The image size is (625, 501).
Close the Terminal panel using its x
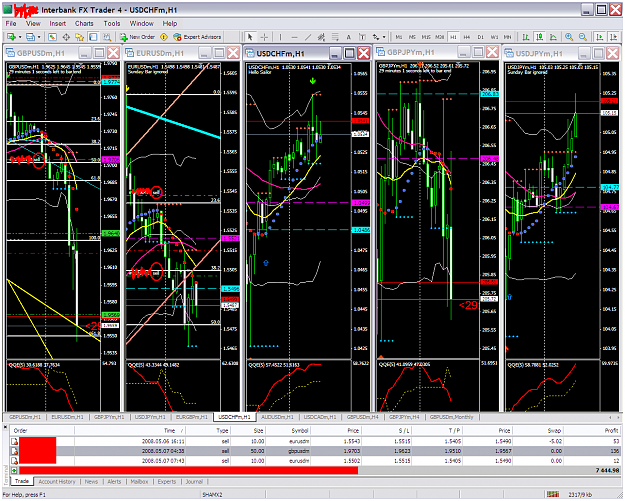click(6, 427)
